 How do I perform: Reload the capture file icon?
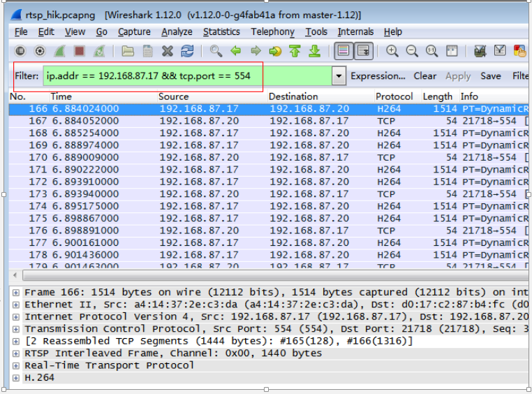(187, 51)
